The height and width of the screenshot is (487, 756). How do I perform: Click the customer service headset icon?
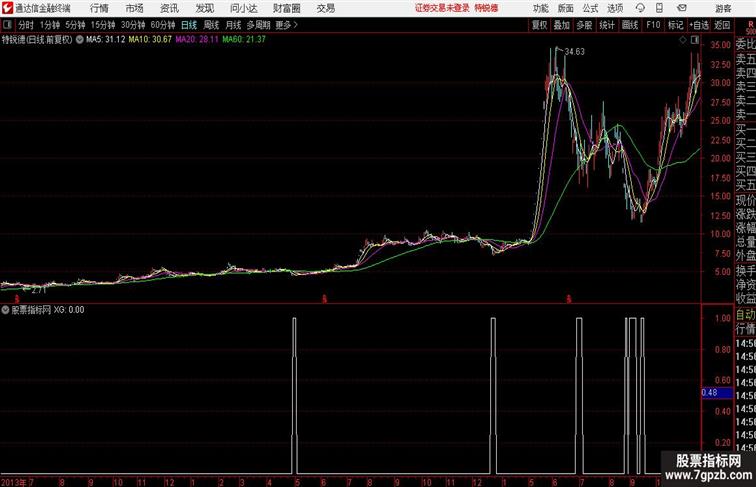(x=640, y=8)
